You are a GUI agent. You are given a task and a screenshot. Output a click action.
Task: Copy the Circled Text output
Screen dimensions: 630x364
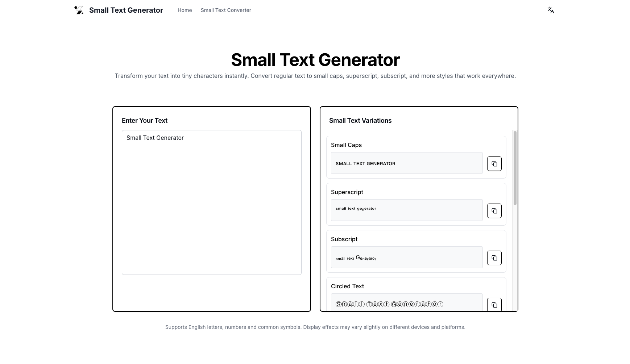[494, 305]
